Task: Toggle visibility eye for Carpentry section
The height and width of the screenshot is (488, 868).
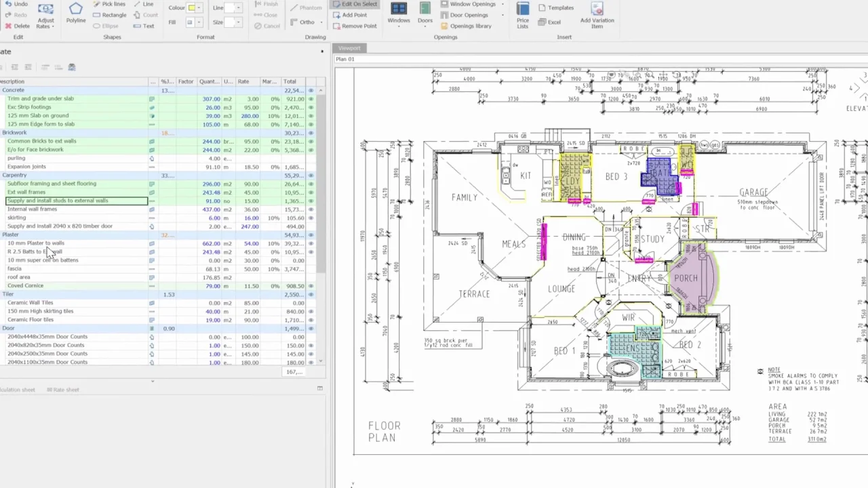Action: click(x=311, y=176)
